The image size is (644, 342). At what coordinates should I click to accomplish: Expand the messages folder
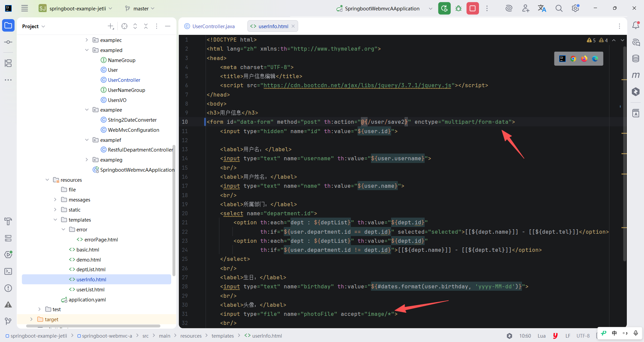[55, 199]
